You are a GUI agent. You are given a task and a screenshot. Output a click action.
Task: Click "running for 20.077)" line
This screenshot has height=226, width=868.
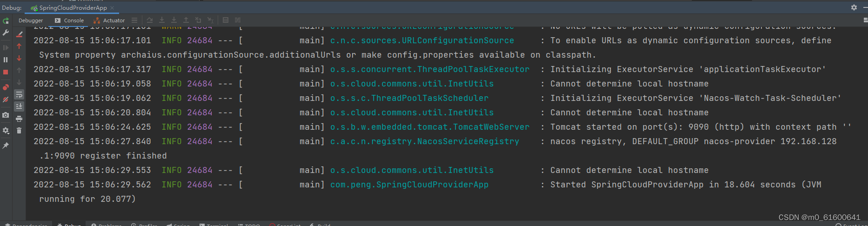87,199
